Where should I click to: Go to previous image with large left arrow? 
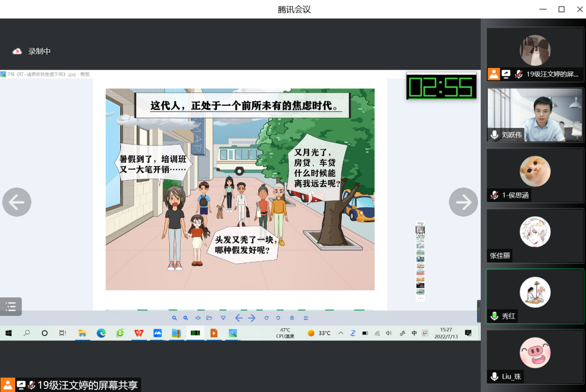click(17, 202)
